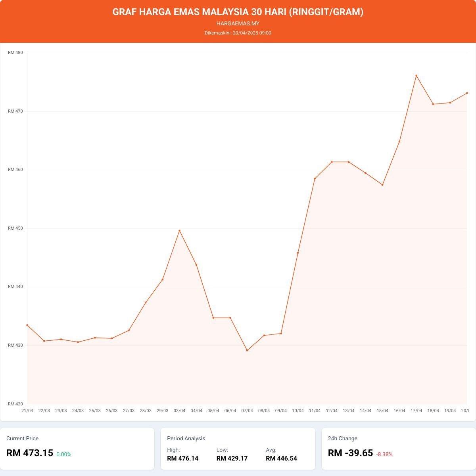The height and width of the screenshot is (476, 476).
Task: Click the Dikemaskini update timestamp
Action: 238,33
